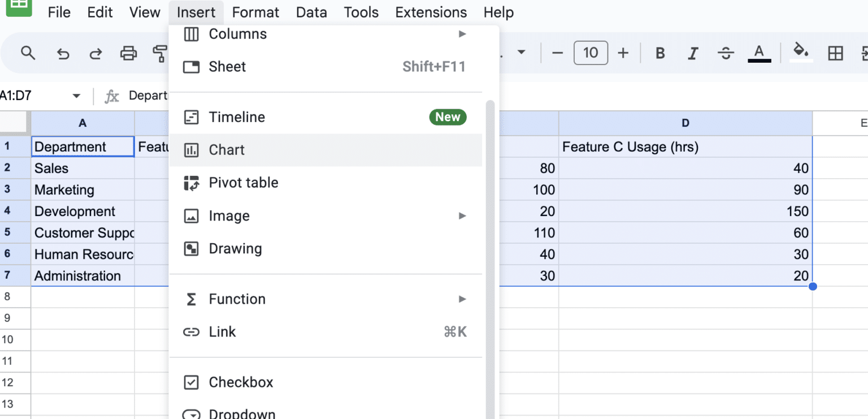Open the Borders icon

coord(835,53)
